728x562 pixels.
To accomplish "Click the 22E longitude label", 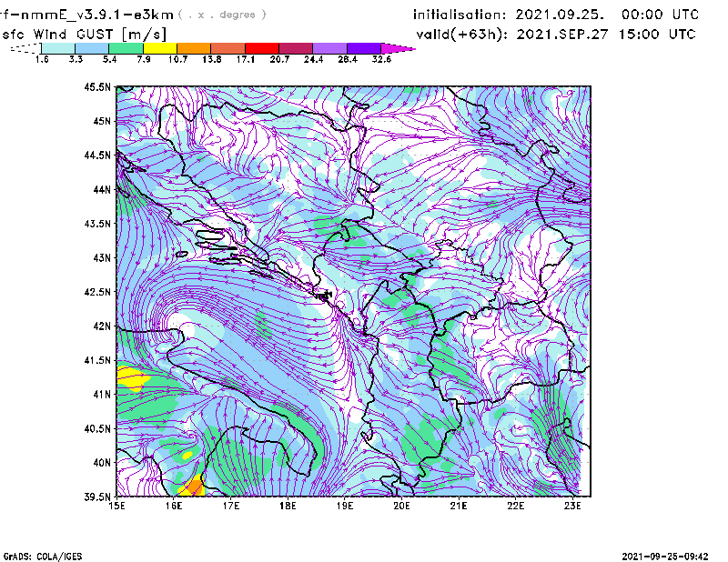I will 515,506.
